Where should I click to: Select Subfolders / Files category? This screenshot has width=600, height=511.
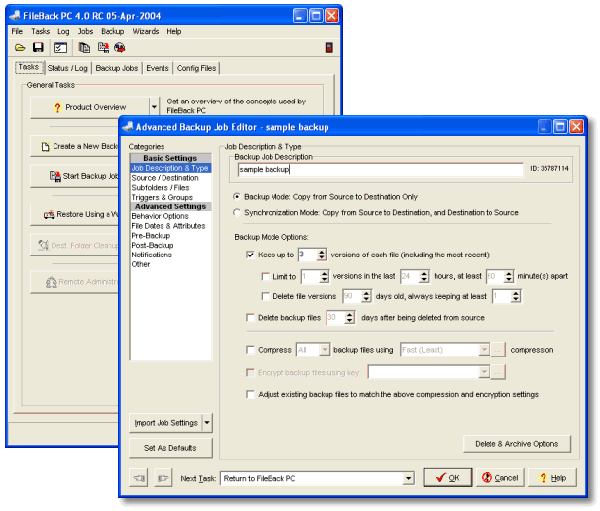(171, 188)
